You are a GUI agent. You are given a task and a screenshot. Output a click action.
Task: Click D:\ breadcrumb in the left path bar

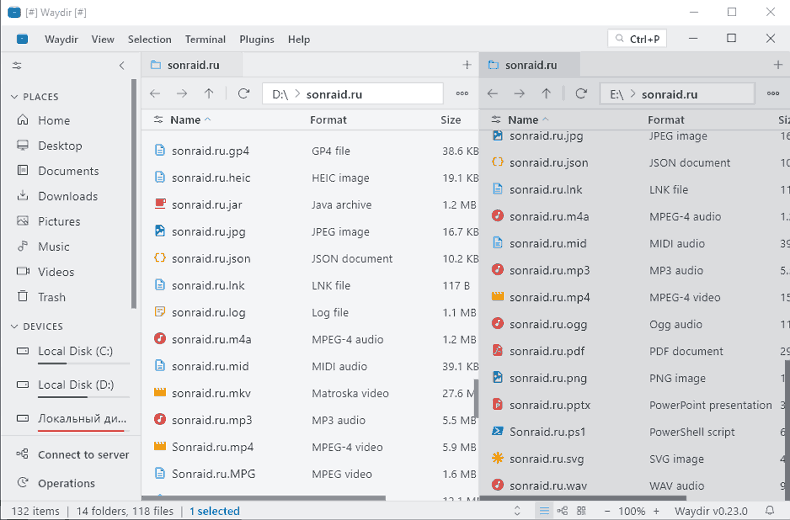tap(280, 94)
